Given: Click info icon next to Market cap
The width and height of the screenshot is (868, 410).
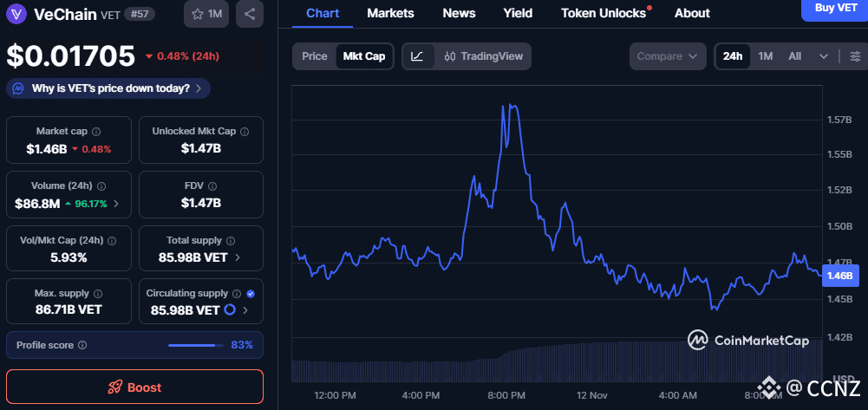Looking at the screenshot, I should point(95,132).
